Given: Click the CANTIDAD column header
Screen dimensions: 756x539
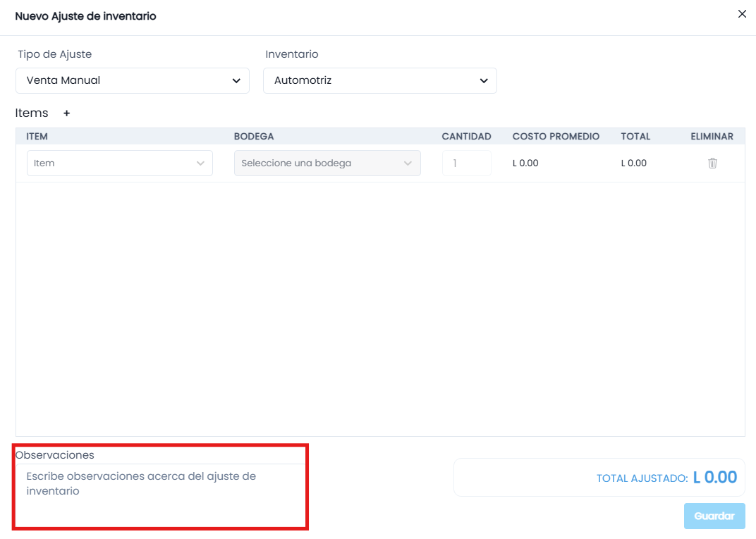Looking at the screenshot, I should [467, 136].
